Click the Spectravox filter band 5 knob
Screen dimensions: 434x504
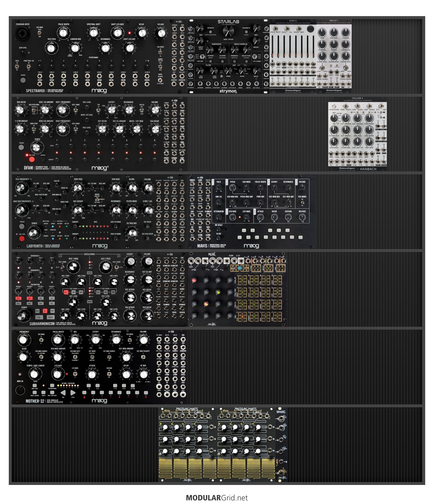pos(87,66)
